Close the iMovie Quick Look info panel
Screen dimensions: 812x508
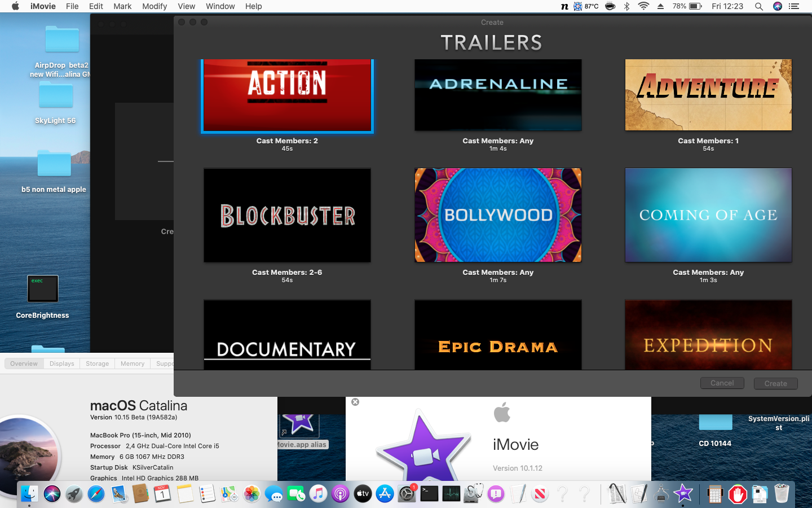[x=355, y=402]
